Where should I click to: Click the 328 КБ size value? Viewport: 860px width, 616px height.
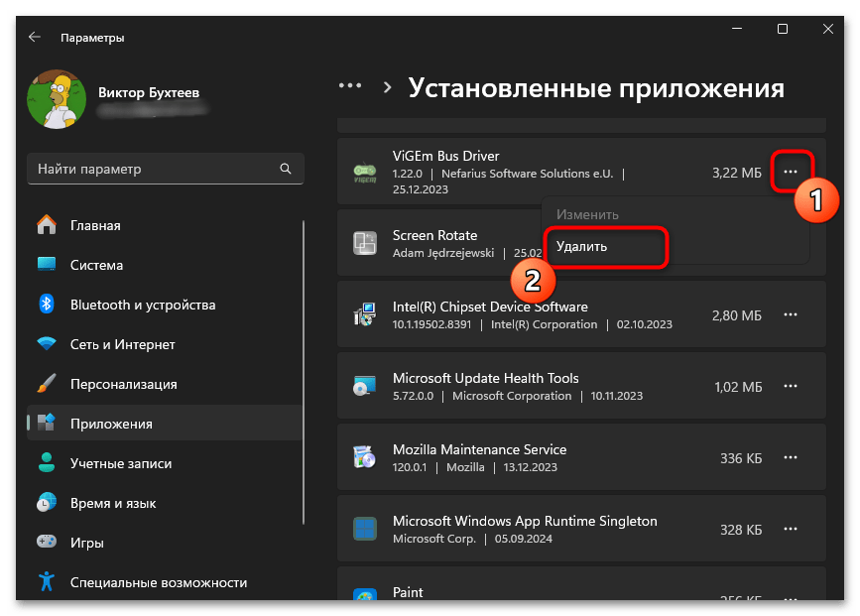(x=741, y=530)
